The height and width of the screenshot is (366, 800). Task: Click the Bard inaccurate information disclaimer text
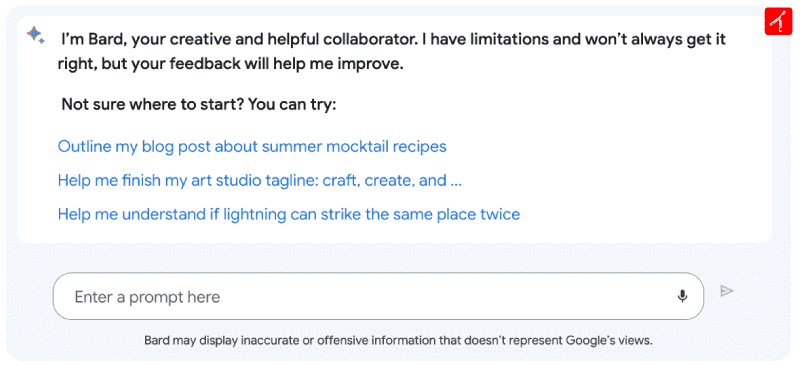[398, 340]
